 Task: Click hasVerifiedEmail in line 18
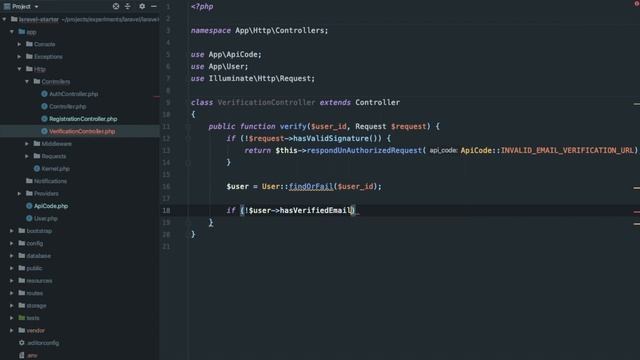click(x=316, y=210)
